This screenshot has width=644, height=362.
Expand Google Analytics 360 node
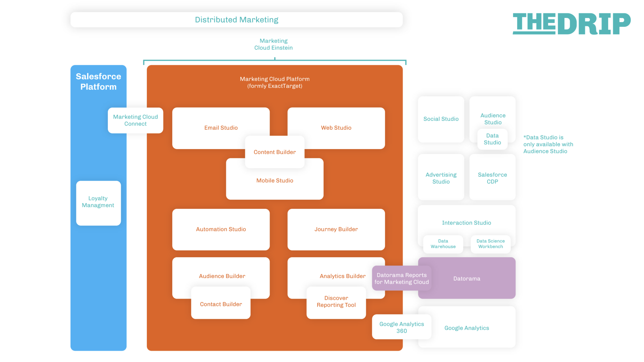pyautogui.click(x=400, y=328)
